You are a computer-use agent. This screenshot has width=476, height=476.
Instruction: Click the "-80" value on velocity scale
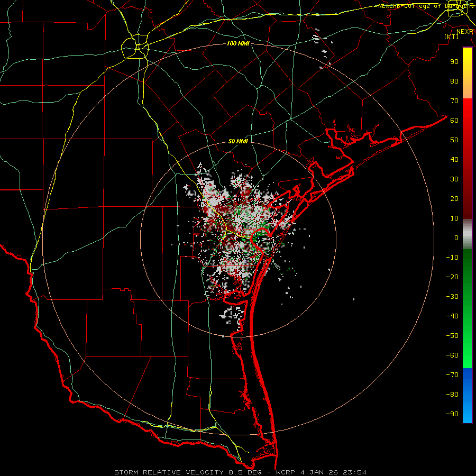click(452, 395)
